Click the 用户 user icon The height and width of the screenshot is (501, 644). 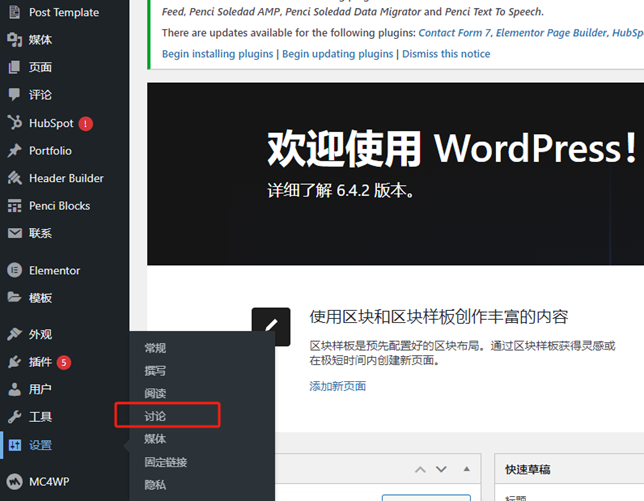14,389
